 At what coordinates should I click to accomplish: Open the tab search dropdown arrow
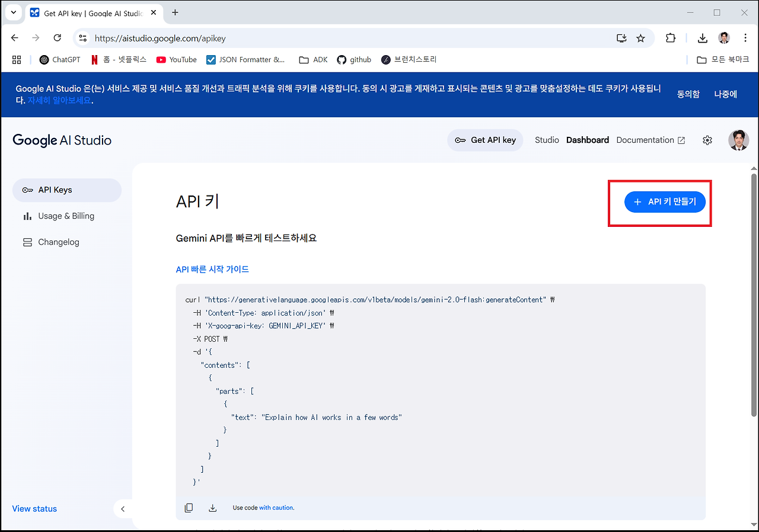coord(13,12)
